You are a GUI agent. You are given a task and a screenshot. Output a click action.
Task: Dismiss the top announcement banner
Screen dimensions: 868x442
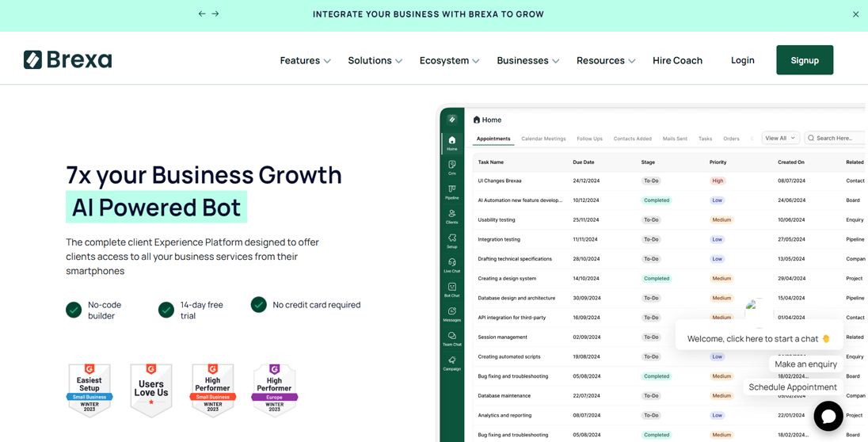tap(855, 14)
